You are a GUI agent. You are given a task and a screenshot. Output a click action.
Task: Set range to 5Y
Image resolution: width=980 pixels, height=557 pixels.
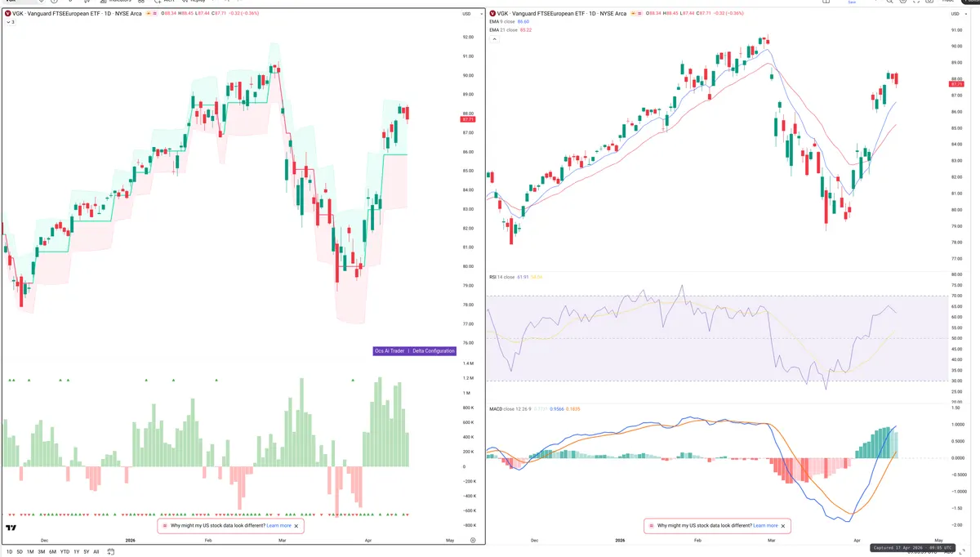tap(87, 552)
